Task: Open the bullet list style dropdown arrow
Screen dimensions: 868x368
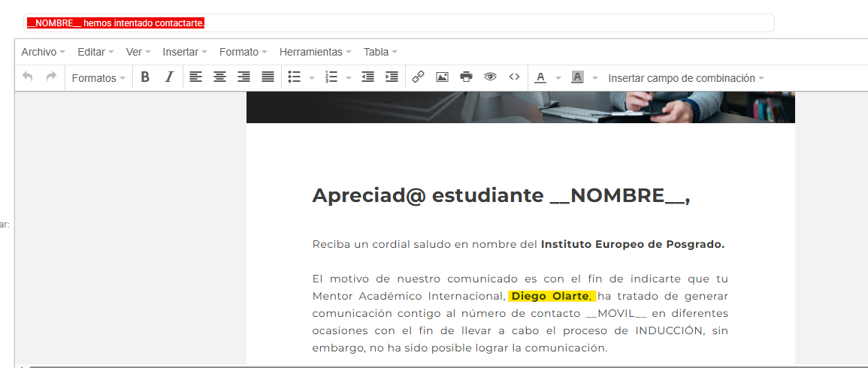Action: tap(312, 78)
